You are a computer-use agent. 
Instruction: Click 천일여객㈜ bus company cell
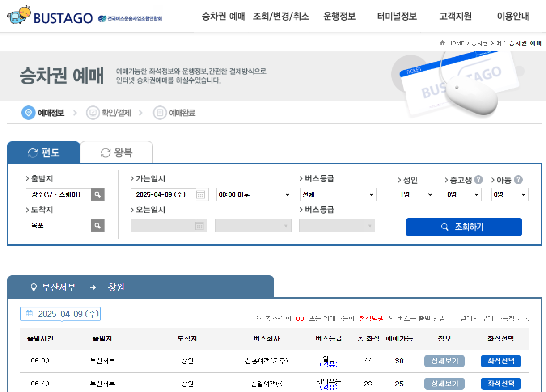tap(267, 384)
